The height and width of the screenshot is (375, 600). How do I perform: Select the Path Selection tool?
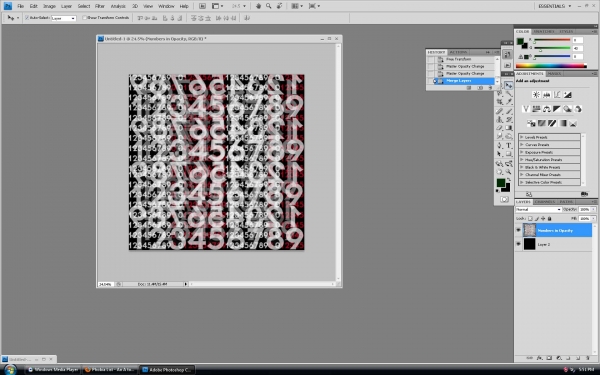pyautogui.click(x=500, y=154)
